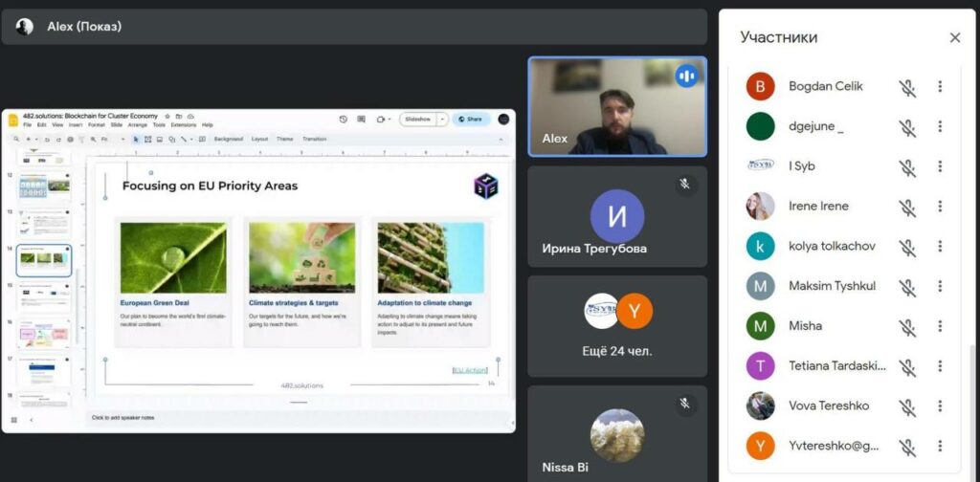Select the line tool
The image size is (980, 482).
click(x=184, y=140)
